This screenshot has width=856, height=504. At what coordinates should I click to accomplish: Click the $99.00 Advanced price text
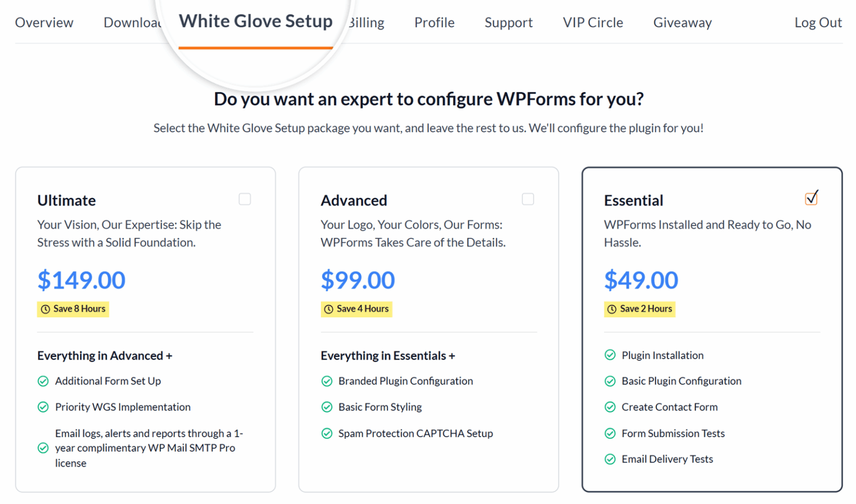tap(357, 280)
